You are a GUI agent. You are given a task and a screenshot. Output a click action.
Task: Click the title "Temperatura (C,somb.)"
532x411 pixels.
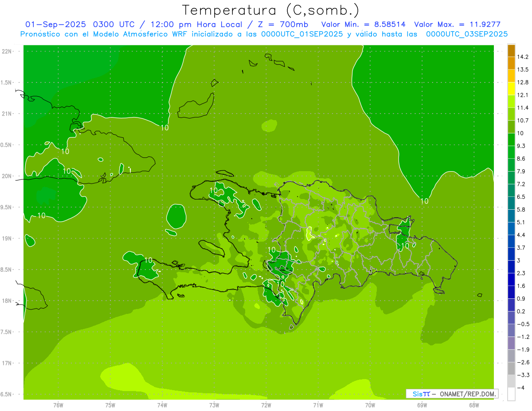271,10
